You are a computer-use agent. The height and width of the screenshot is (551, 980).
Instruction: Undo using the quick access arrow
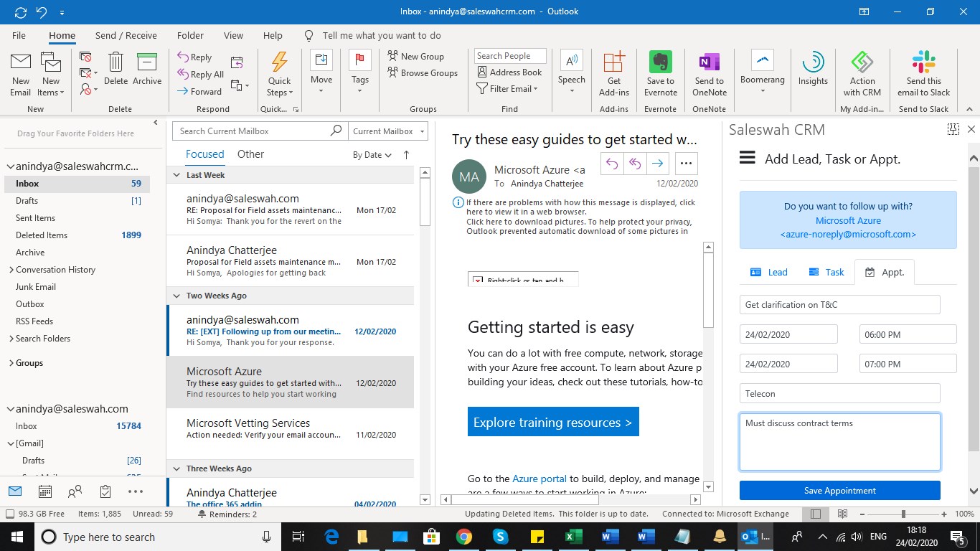(42, 12)
